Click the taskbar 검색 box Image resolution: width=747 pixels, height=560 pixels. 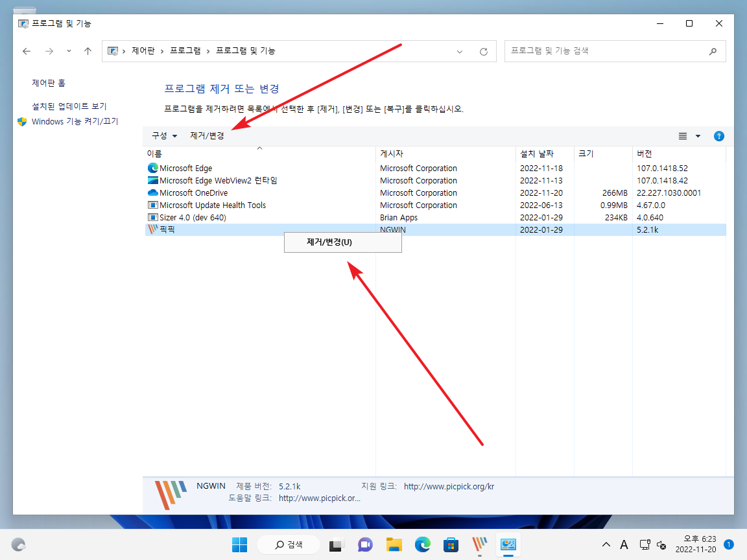pos(289,544)
